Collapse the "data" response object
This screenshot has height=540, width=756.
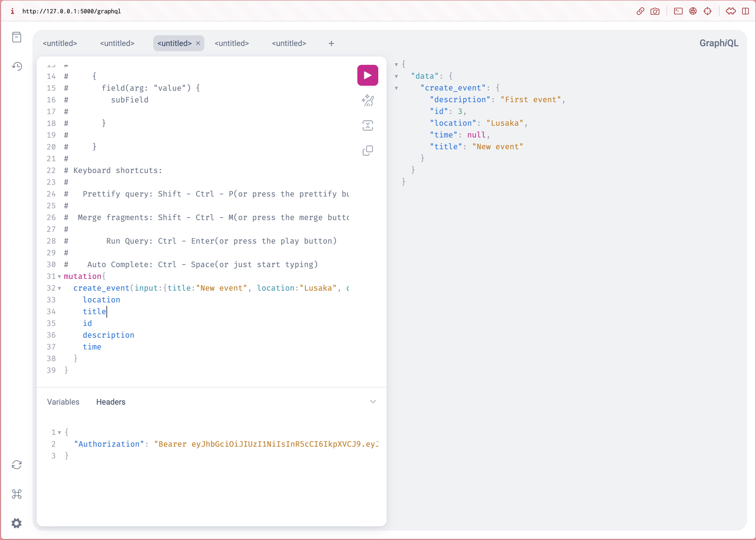(x=396, y=77)
